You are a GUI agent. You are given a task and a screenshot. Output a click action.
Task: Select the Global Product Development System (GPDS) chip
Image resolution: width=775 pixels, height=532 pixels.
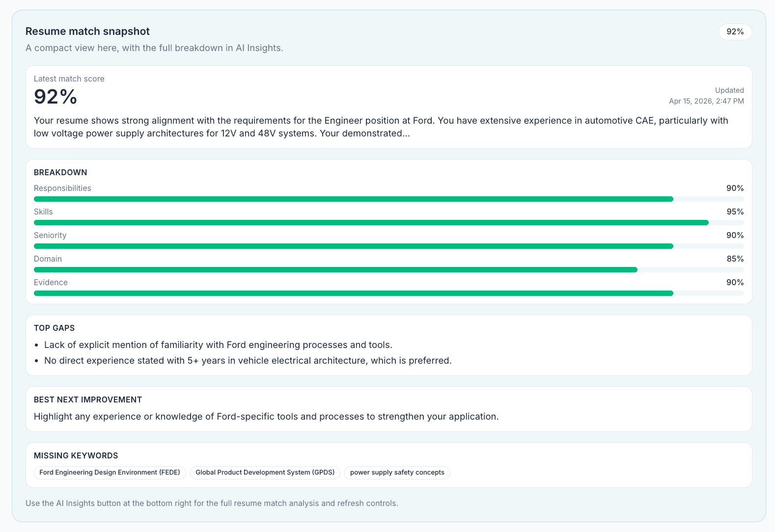click(x=265, y=472)
